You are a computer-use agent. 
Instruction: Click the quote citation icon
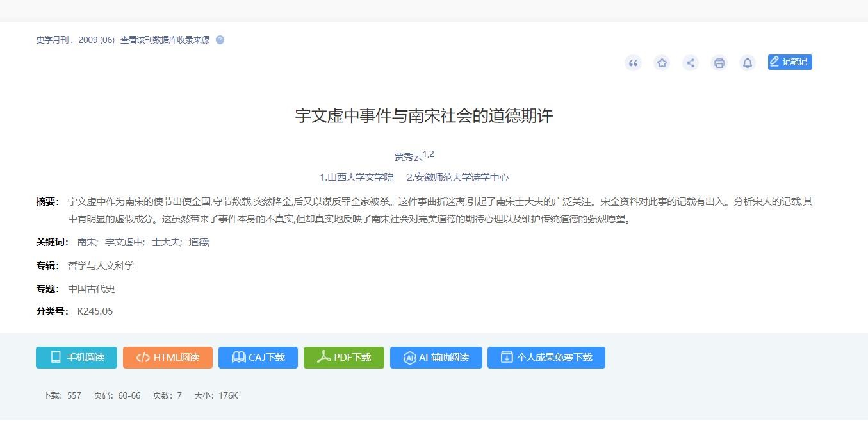click(633, 63)
